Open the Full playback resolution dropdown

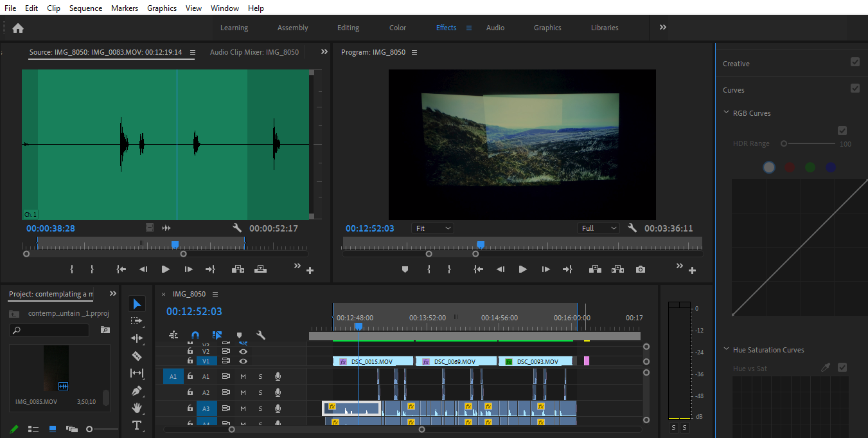point(599,228)
